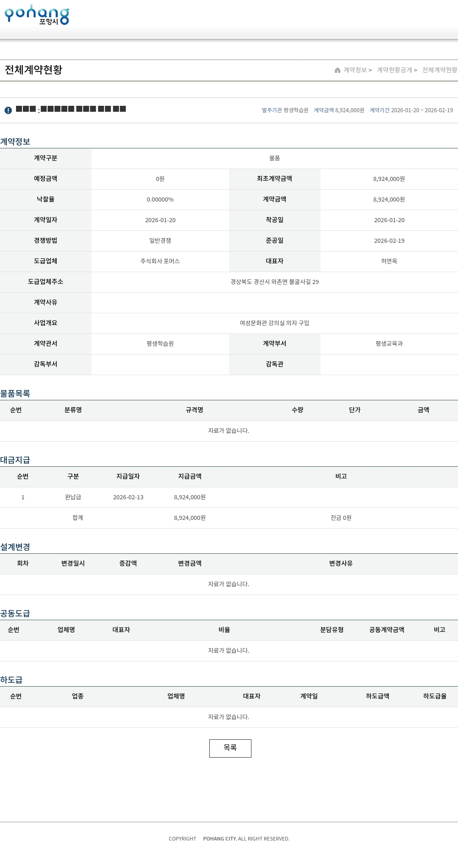Click the 하도급율 column header
The width and height of the screenshot is (458, 868).
(435, 696)
